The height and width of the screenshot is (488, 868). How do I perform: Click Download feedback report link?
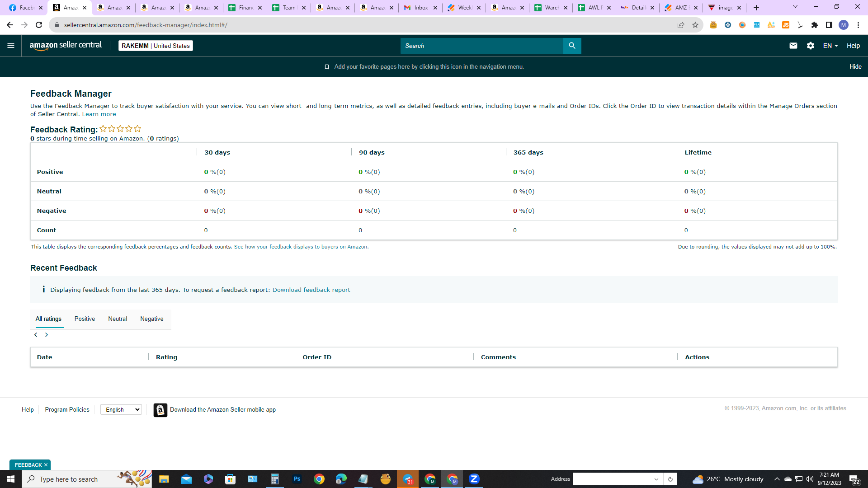[x=311, y=290]
